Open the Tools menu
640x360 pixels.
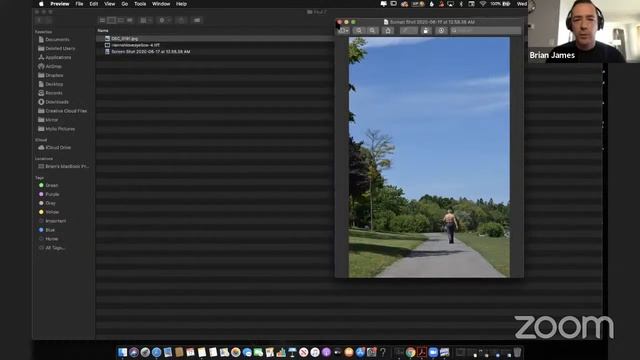click(140, 4)
